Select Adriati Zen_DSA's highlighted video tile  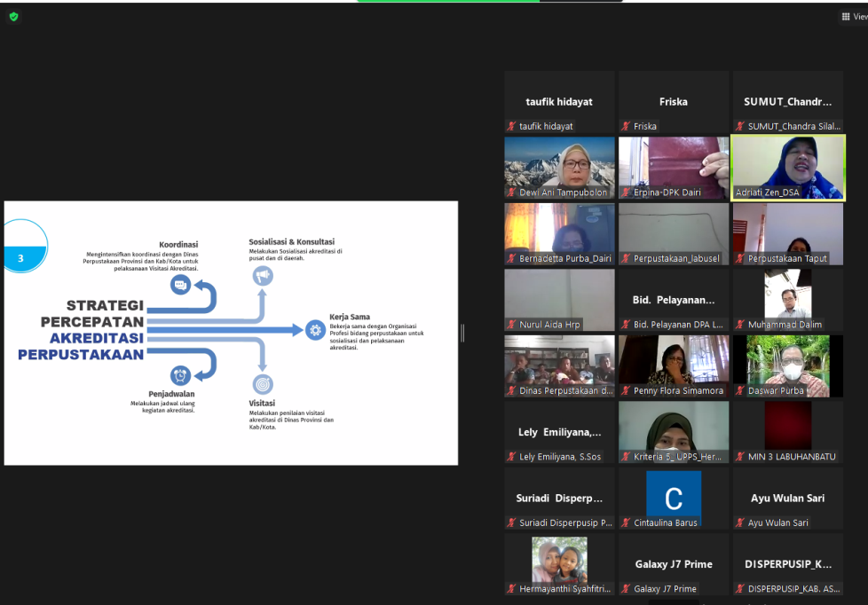click(x=788, y=167)
